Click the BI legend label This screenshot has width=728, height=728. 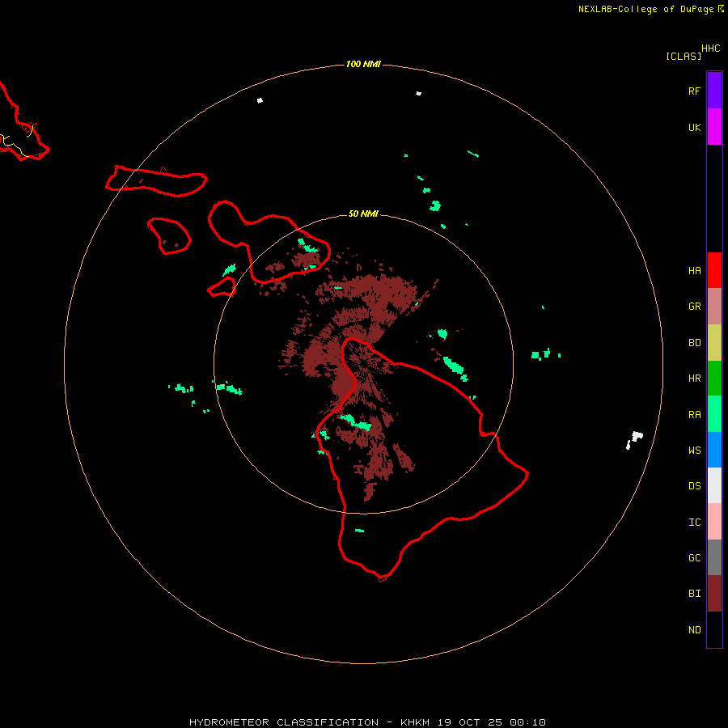click(694, 594)
